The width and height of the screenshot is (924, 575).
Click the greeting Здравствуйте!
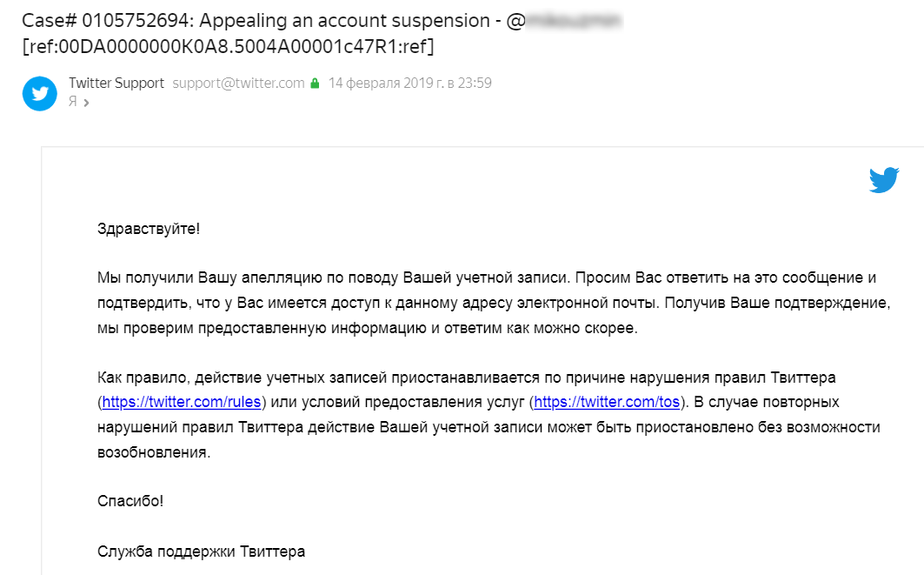click(149, 229)
